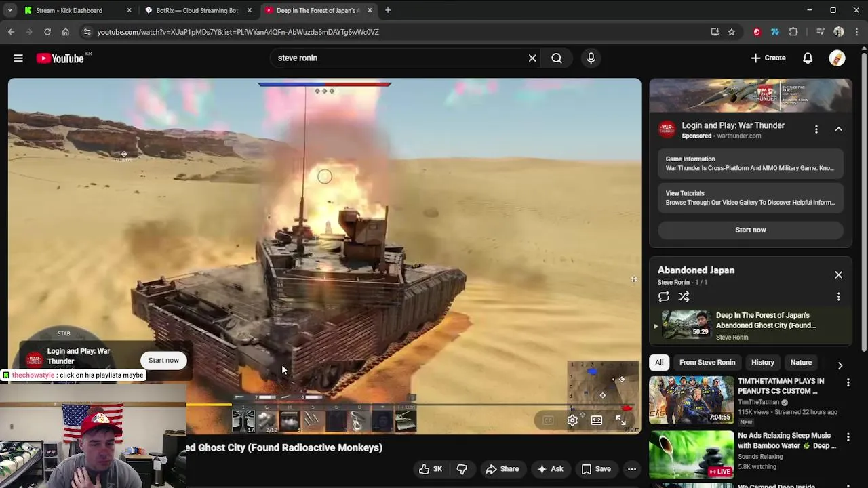Screen dimensions: 868x488
Task: View site information icon in address bar
Action: 87,32
